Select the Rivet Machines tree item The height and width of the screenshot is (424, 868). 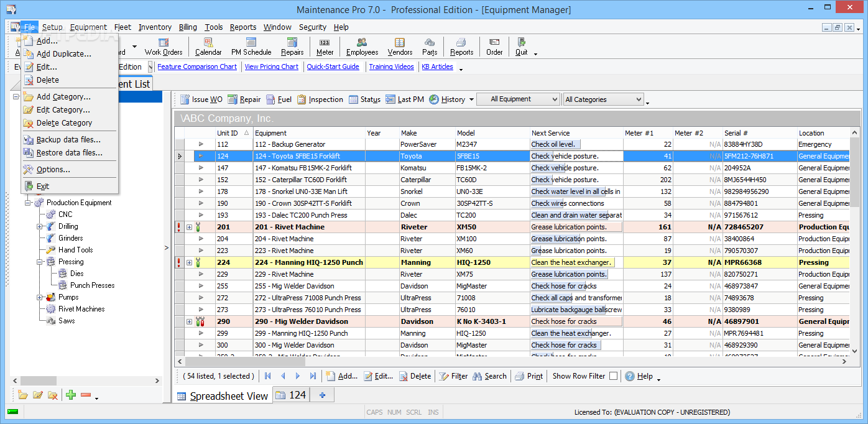81,309
